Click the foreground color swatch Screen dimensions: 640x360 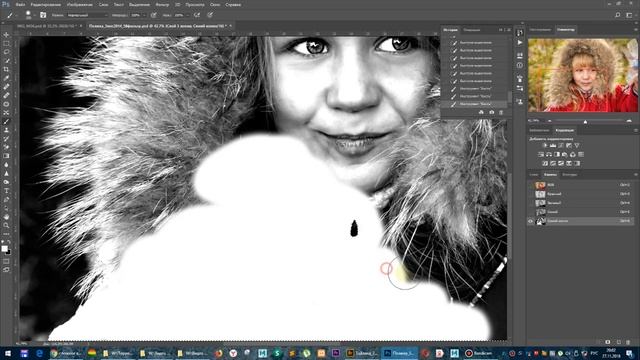4,249
